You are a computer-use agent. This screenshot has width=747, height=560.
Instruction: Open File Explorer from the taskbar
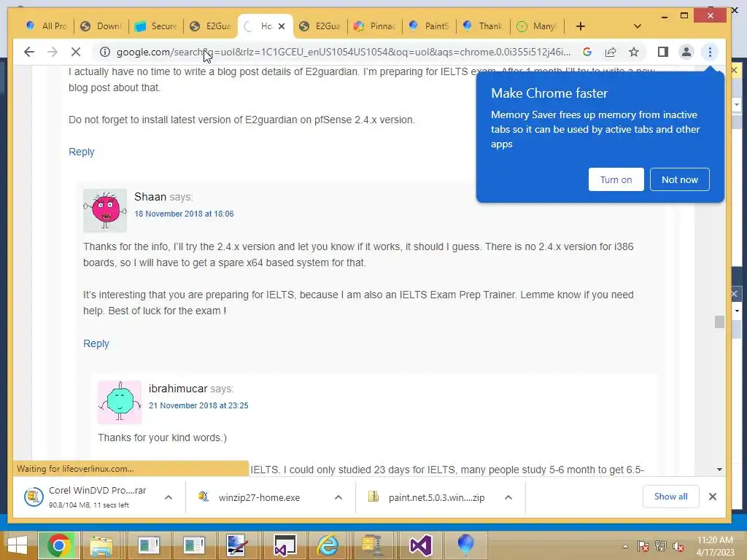tap(101, 545)
